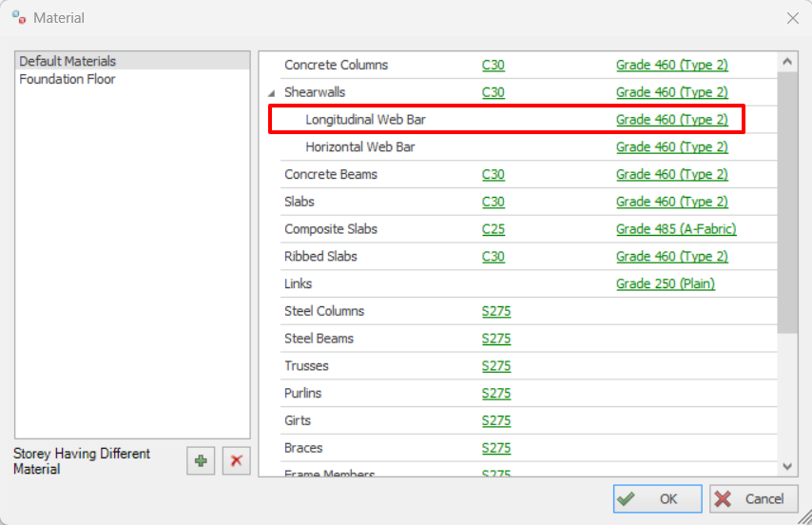Select the Girts row label
The image size is (812, 525).
pos(298,421)
